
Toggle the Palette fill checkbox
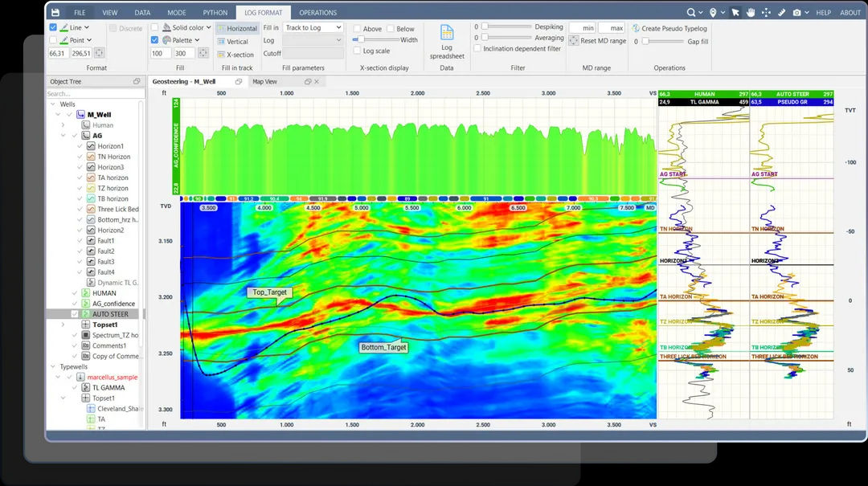154,40
